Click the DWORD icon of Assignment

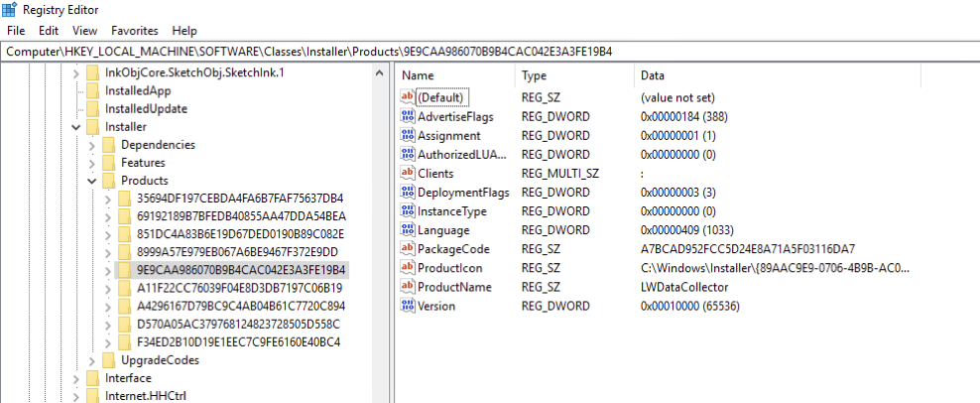pos(408,135)
